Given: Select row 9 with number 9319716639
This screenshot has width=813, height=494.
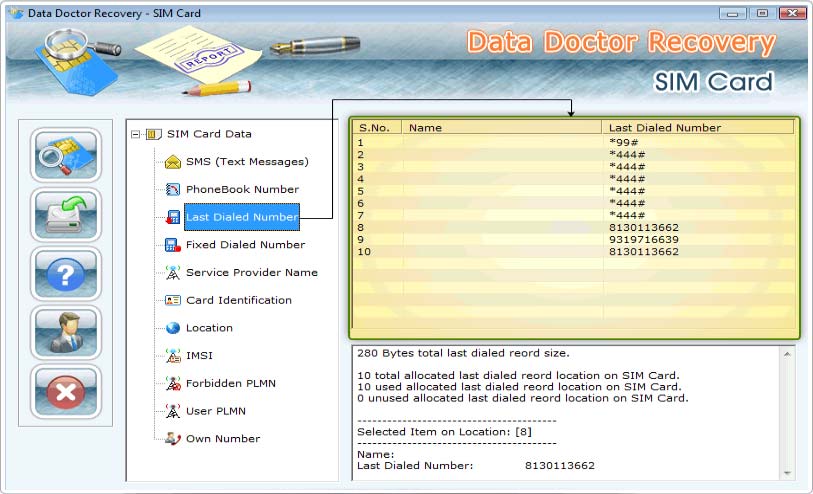Looking at the screenshot, I should (573, 239).
